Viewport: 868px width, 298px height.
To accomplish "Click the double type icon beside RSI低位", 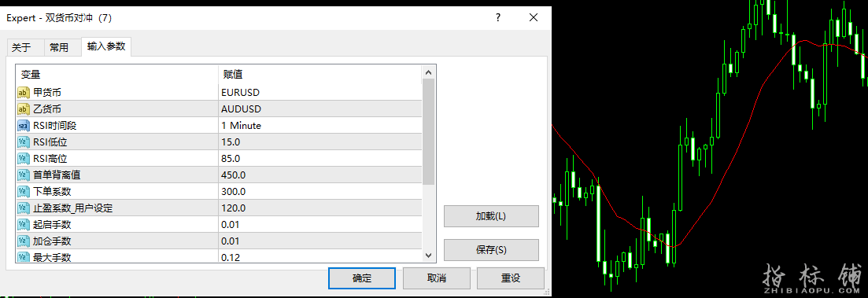I will (24, 142).
